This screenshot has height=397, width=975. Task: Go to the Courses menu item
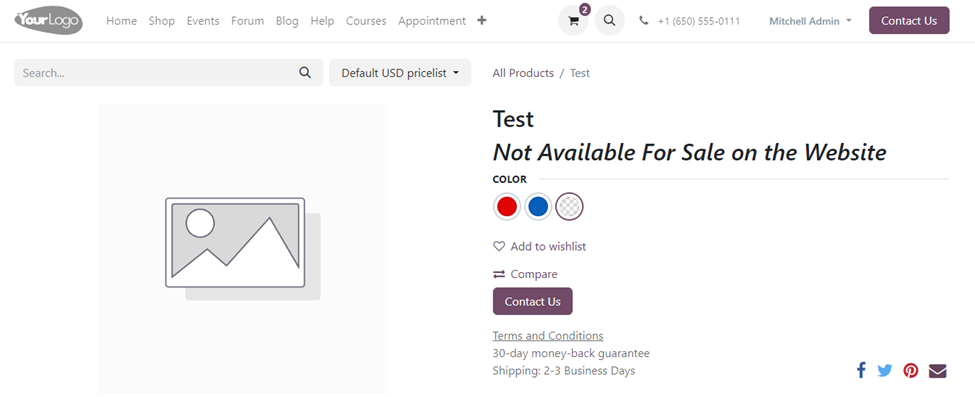366,21
